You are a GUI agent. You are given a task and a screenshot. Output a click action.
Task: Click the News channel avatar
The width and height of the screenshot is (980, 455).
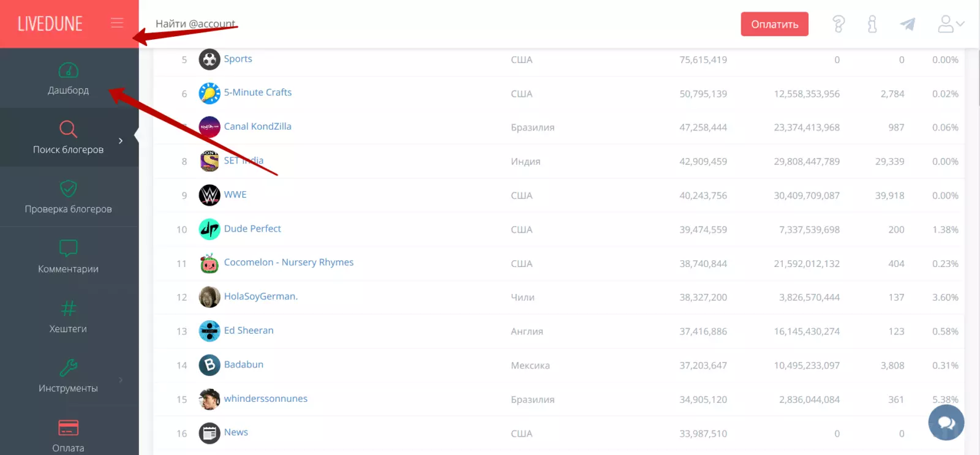pos(209,434)
